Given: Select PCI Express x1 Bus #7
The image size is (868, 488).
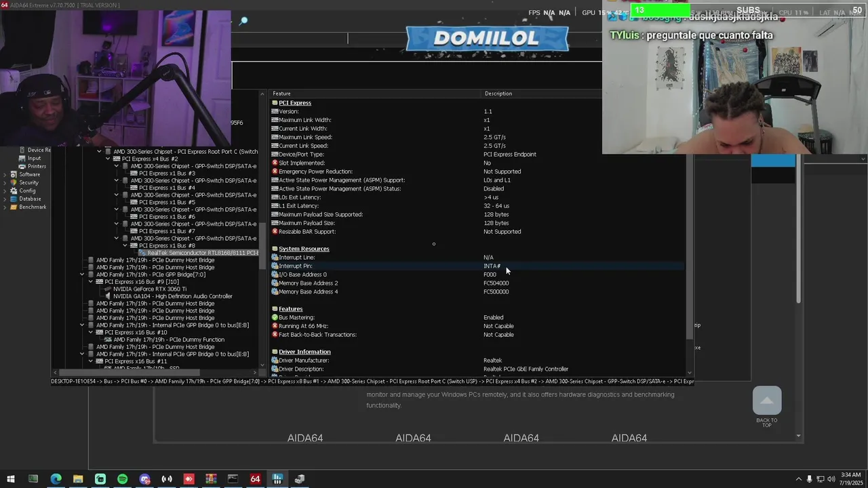Looking at the screenshot, I should click(167, 231).
